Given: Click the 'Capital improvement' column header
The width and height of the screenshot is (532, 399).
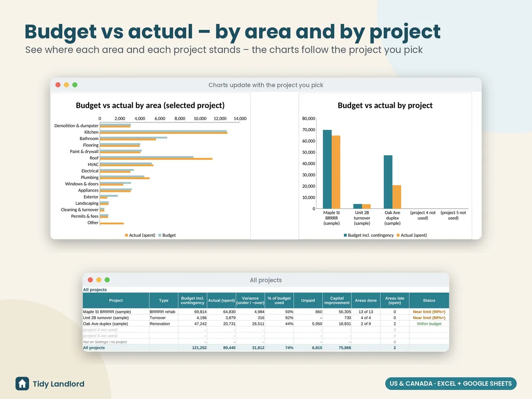Looking at the screenshot, I should click(337, 301).
